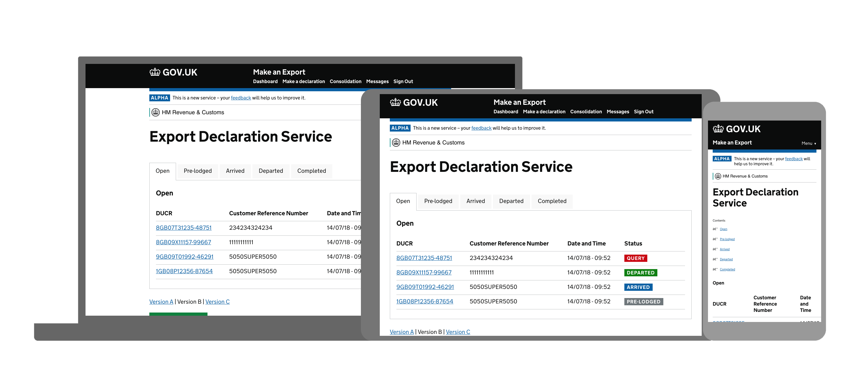
Task: Click Sign Out in laptop navigation
Action: (403, 81)
